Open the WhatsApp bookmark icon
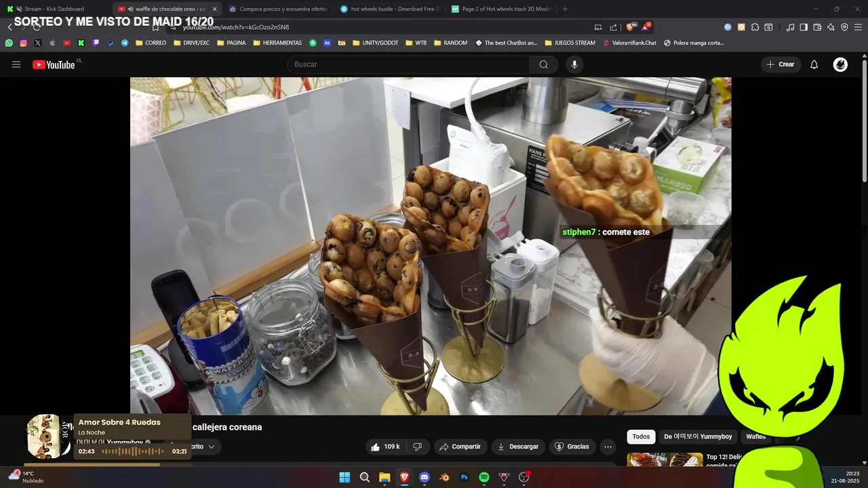The height and width of the screenshot is (488, 868). point(9,43)
